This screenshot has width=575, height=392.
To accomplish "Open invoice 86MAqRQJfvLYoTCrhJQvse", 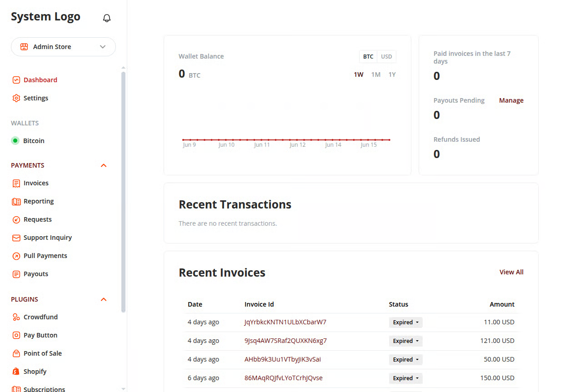I will click(284, 378).
